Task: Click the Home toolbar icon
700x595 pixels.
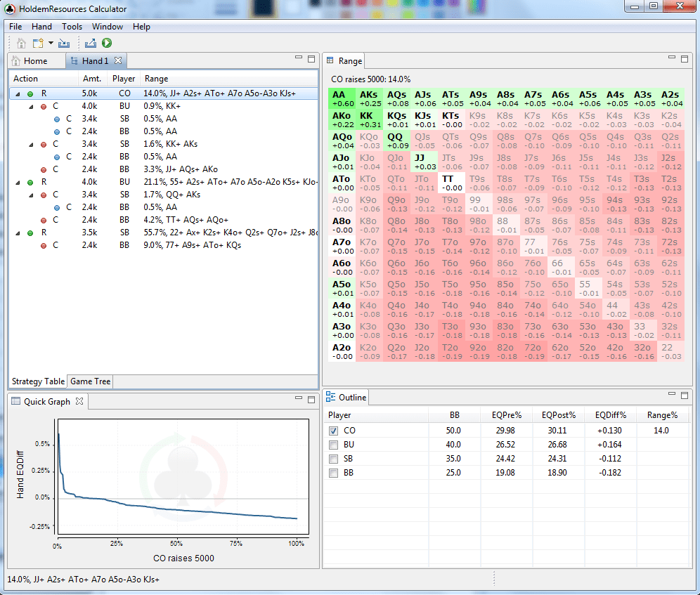Action: coord(21,43)
